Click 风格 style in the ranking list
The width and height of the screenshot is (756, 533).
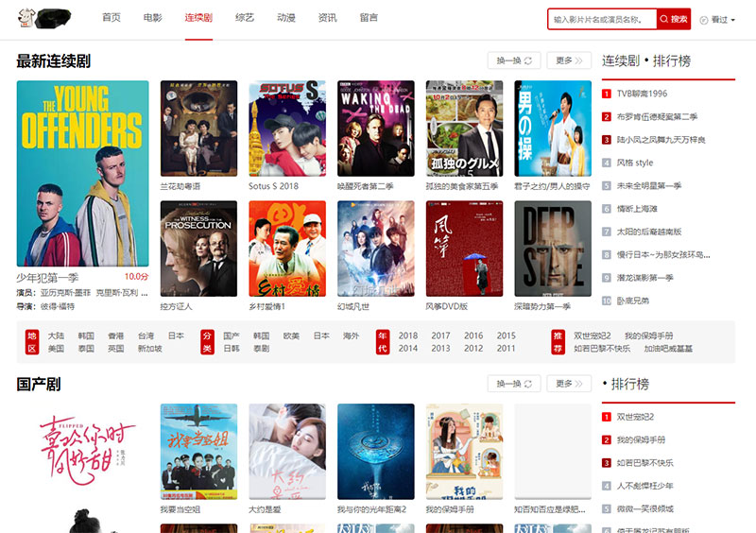[634, 163]
